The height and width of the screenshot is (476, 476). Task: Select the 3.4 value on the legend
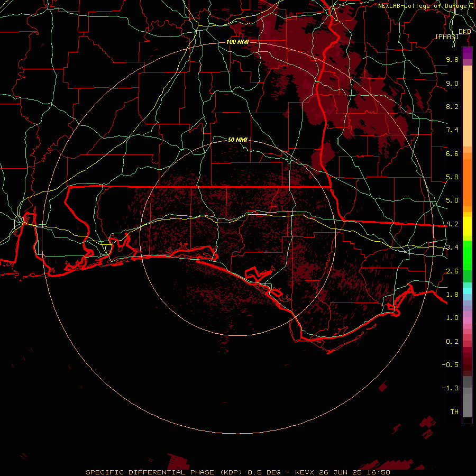[452, 248]
